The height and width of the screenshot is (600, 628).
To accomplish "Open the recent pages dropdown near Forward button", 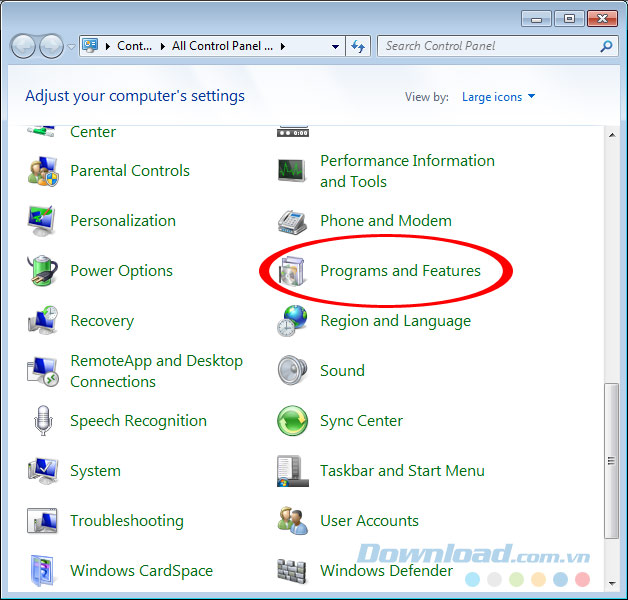I will (x=71, y=46).
